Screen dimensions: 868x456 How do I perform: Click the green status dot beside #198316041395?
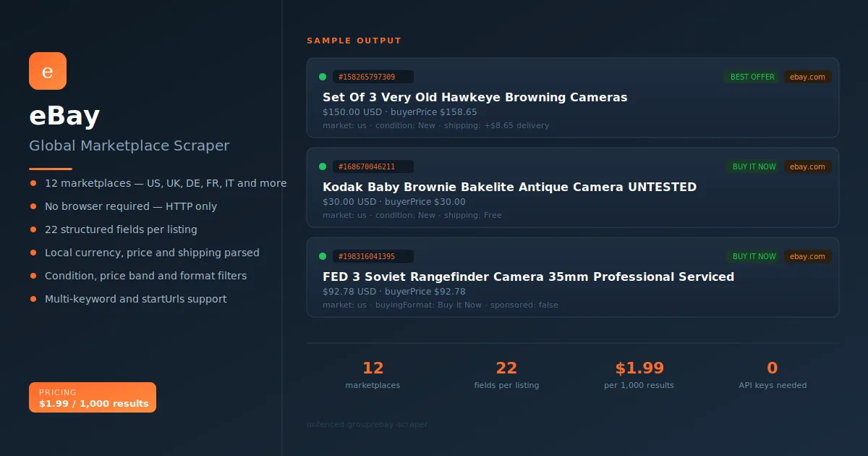click(x=323, y=256)
